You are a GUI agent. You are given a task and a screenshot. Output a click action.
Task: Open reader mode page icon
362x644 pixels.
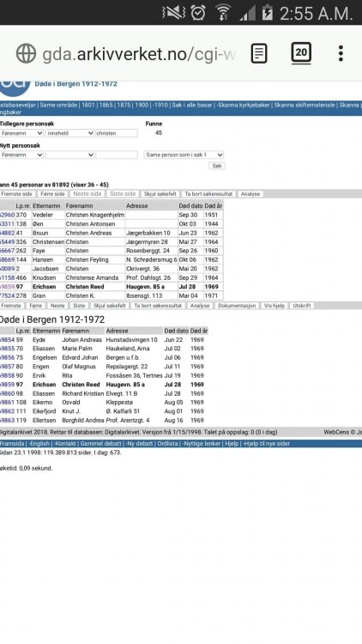coord(259,53)
